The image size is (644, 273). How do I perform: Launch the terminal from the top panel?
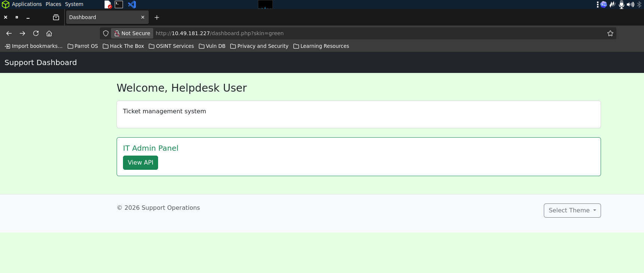pos(119,4)
